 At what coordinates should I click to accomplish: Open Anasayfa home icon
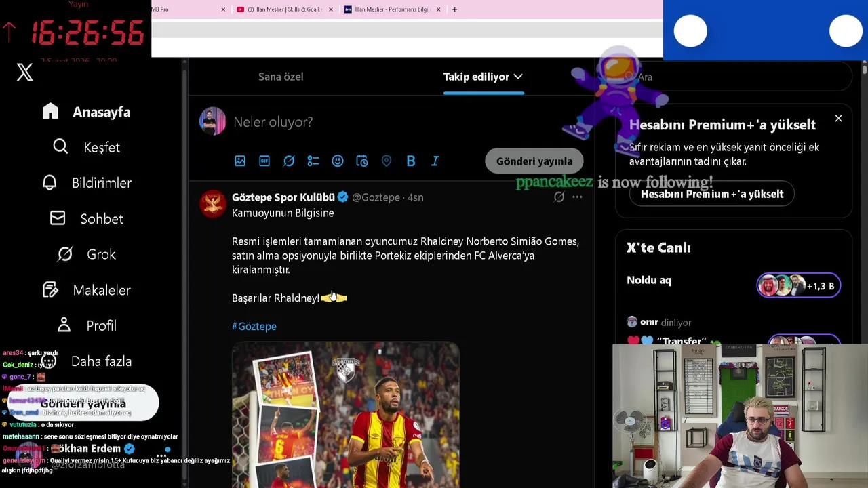(x=50, y=111)
